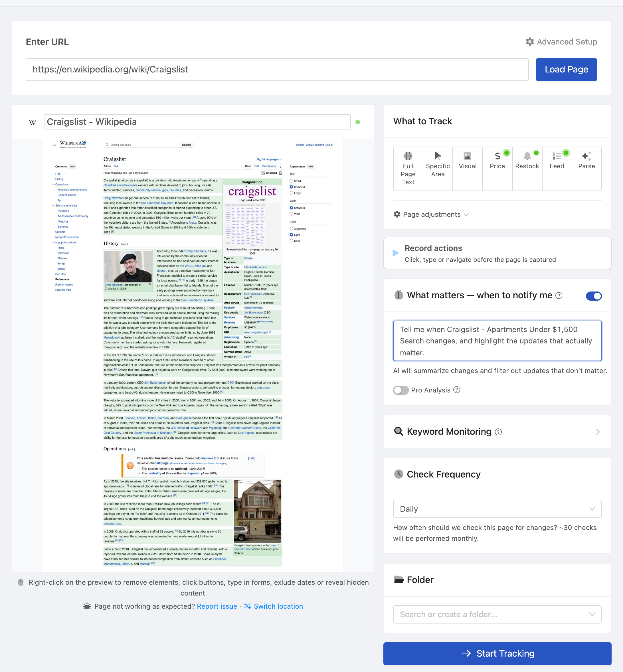623x672 pixels.
Task: Focus the AI notification instructions text box
Action: coord(497,341)
